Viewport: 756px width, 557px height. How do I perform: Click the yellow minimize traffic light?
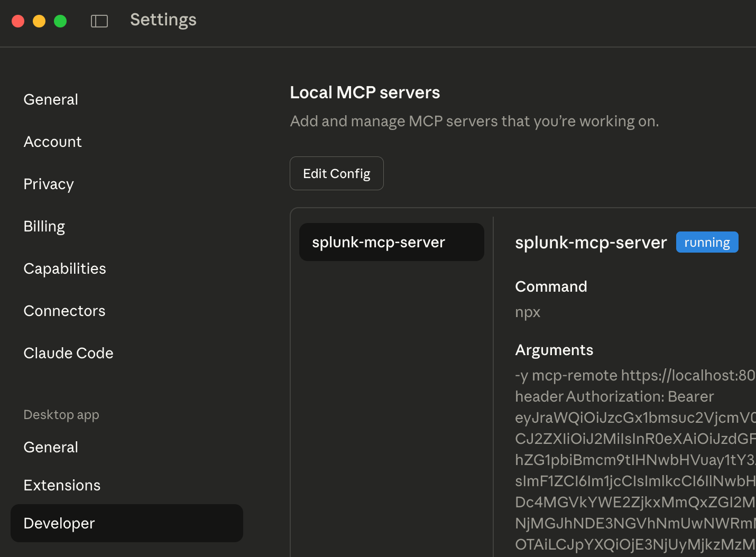(x=39, y=21)
